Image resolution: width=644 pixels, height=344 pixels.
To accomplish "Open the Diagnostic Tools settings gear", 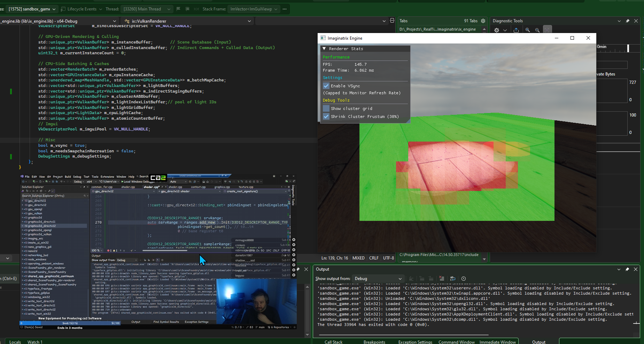I will click(497, 30).
